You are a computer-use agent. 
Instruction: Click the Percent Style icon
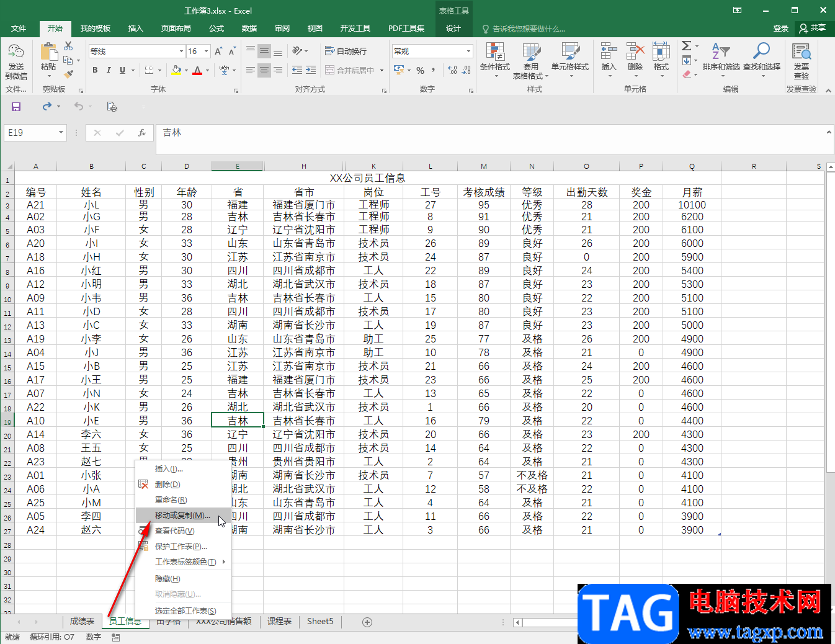point(421,70)
